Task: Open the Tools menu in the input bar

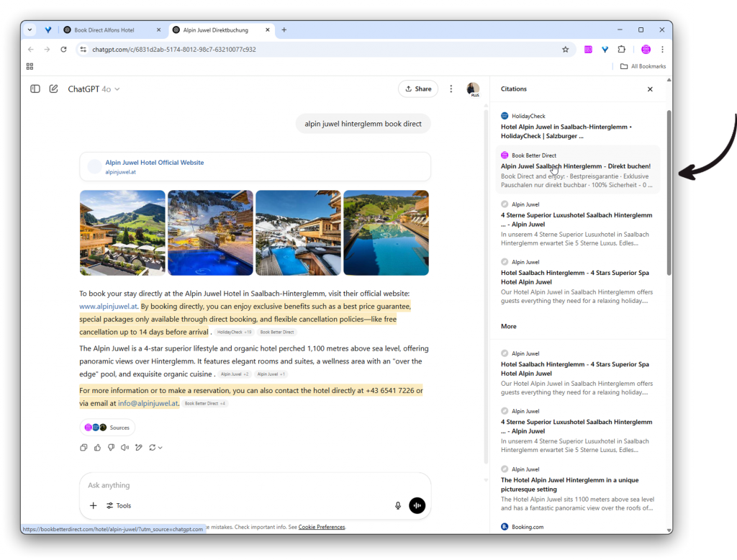Action: pyautogui.click(x=118, y=505)
